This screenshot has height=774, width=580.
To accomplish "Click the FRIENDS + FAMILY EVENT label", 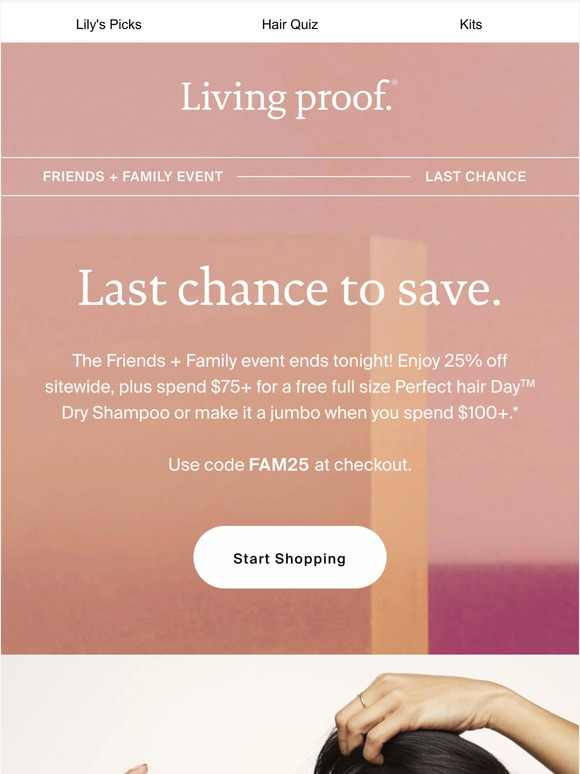I will click(x=133, y=176).
